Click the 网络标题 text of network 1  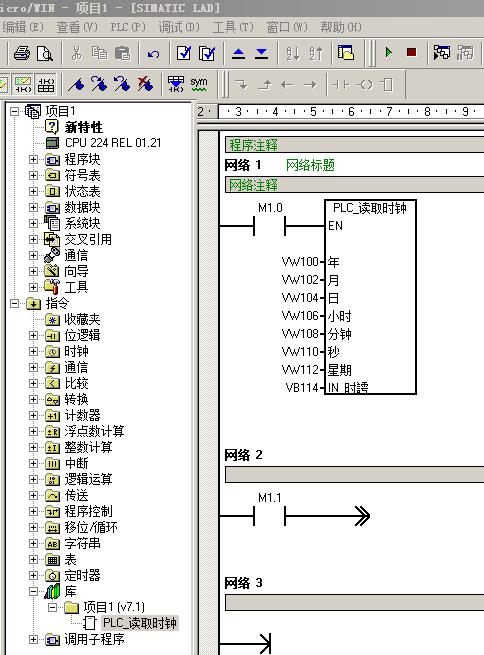310,165
